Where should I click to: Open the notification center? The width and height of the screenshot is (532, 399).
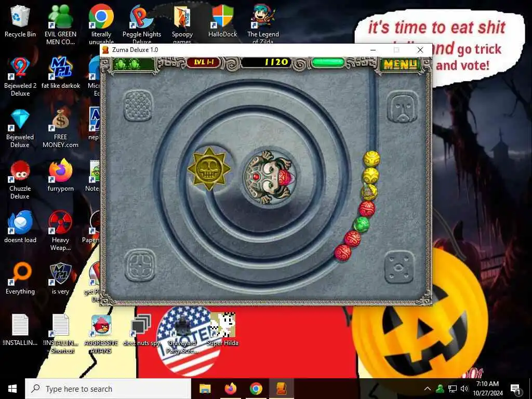pyautogui.click(x=515, y=389)
